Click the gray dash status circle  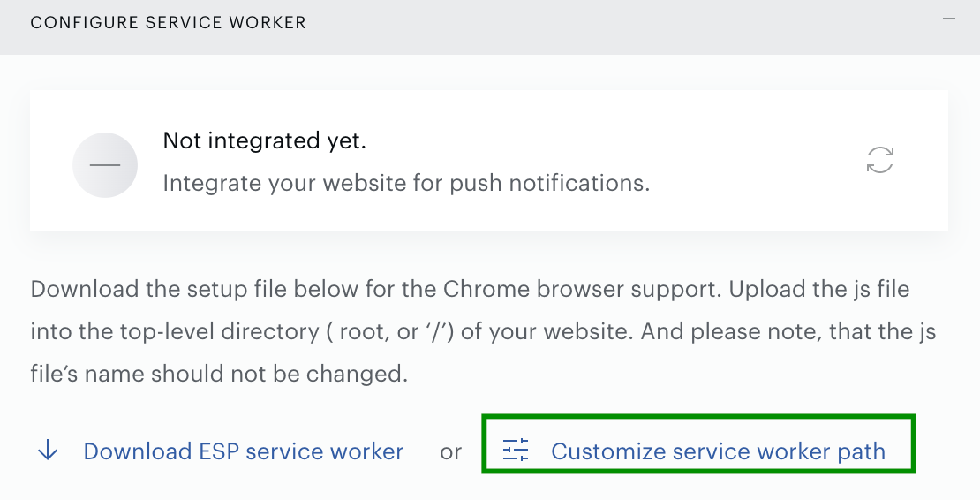pos(105,165)
